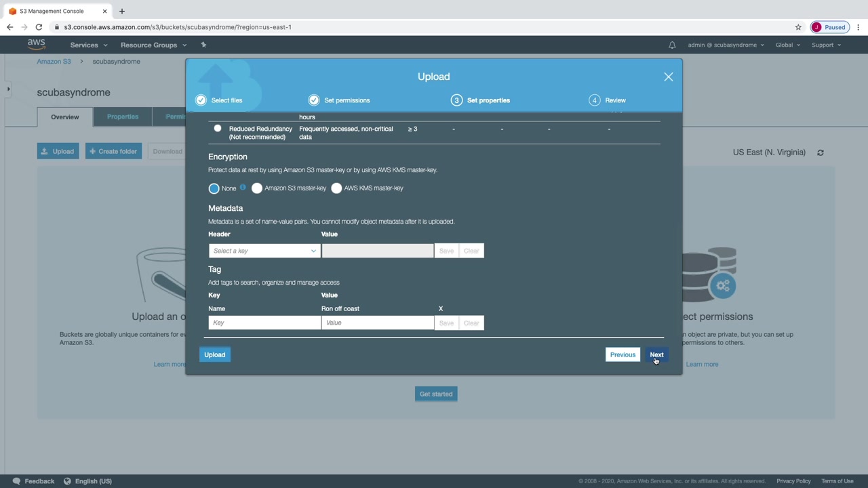This screenshot has width=868, height=488.
Task: Focus the Metadata Value input field
Action: point(378,251)
